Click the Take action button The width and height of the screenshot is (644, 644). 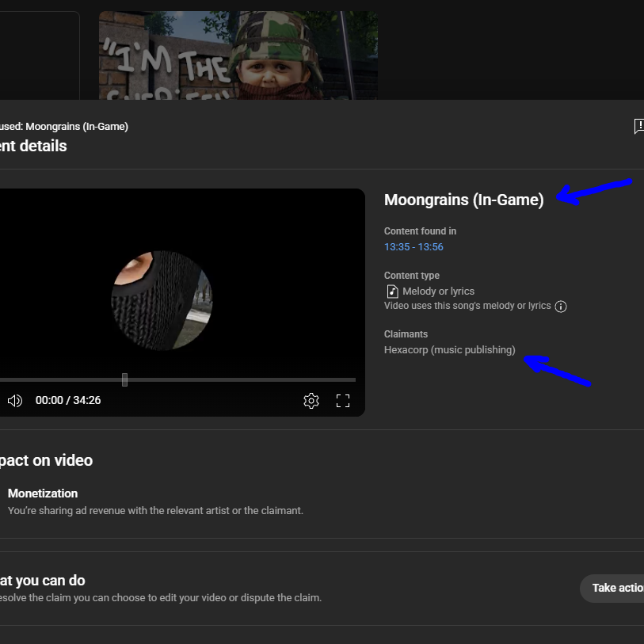click(614, 588)
